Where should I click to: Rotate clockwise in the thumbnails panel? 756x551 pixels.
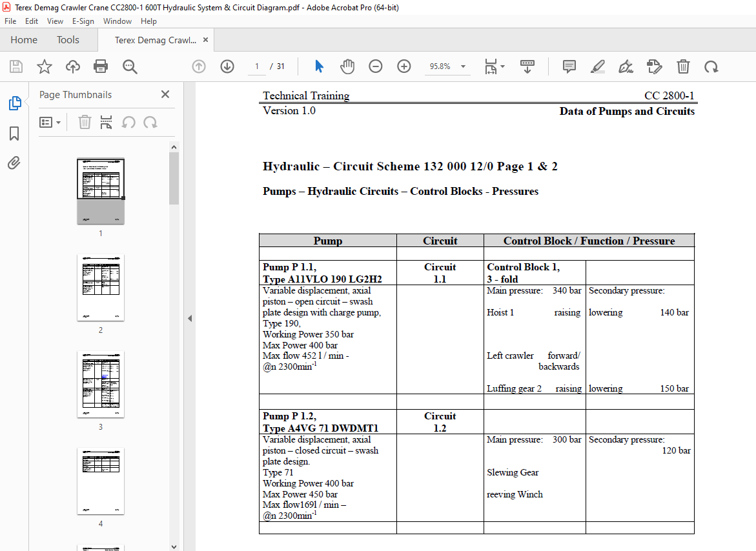tap(150, 123)
